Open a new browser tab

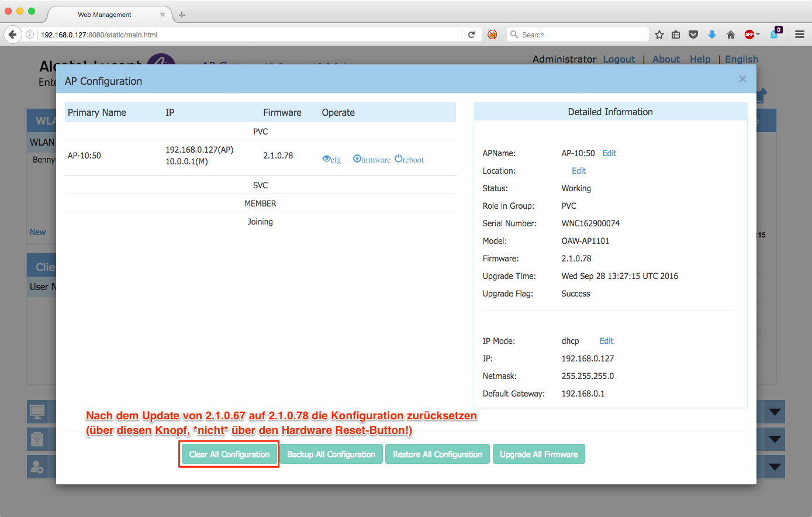[x=182, y=15]
